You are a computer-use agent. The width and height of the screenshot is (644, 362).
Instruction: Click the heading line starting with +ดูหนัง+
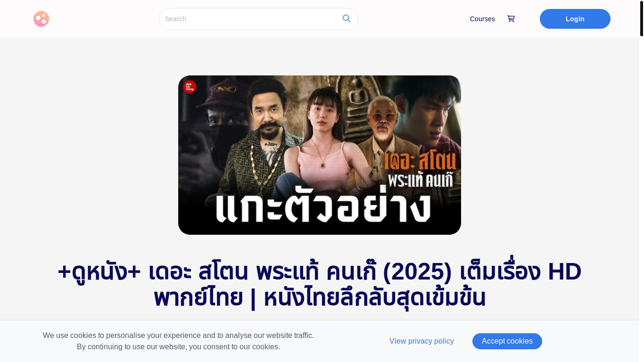(x=320, y=271)
